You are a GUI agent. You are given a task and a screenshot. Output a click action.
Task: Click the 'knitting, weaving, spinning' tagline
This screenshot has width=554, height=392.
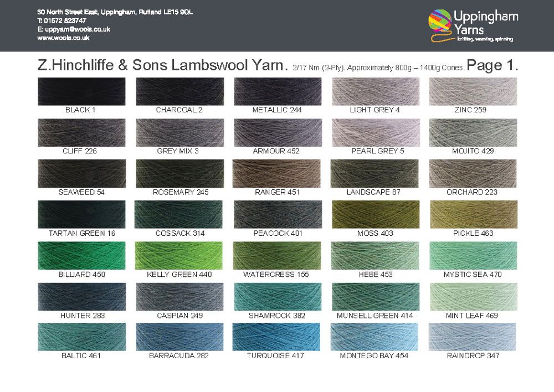pos(485,39)
